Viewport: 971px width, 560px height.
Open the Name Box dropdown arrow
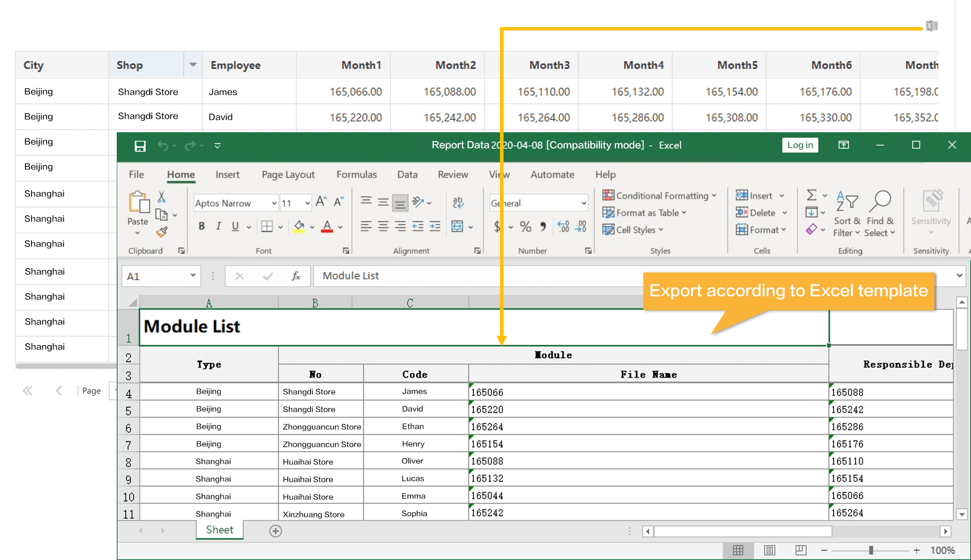tap(193, 276)
